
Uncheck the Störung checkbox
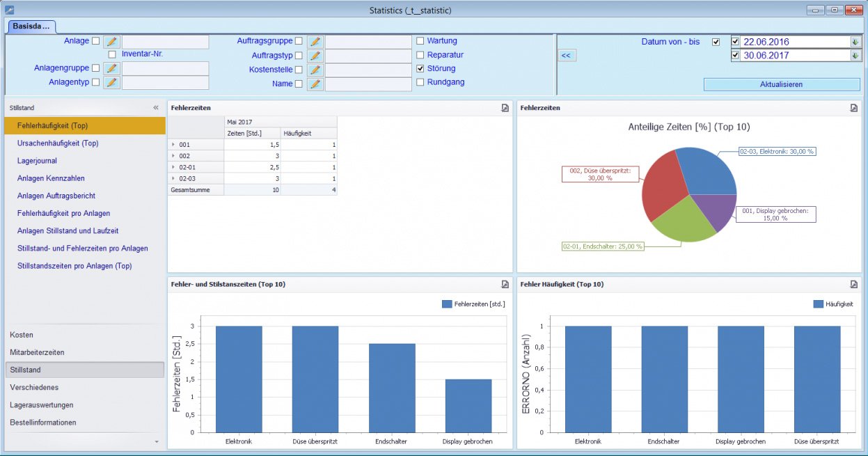click(420, 69)
